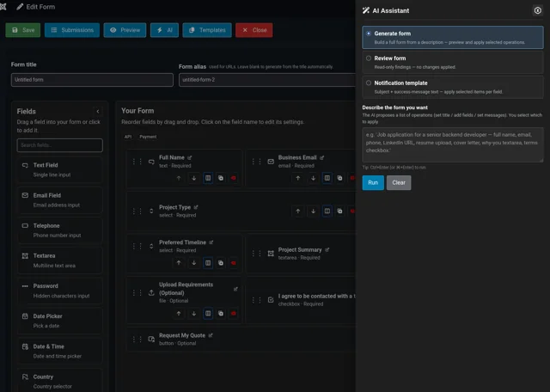This screenshot has height=392, width=550.
Task: Select the Generate form option
Action: point(453,37)
